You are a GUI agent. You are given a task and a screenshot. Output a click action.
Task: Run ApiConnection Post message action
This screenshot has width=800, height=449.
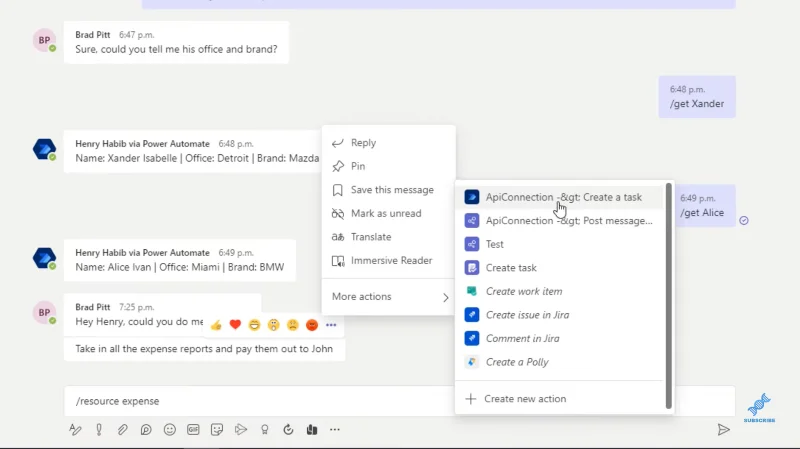[x=560, y=220]
